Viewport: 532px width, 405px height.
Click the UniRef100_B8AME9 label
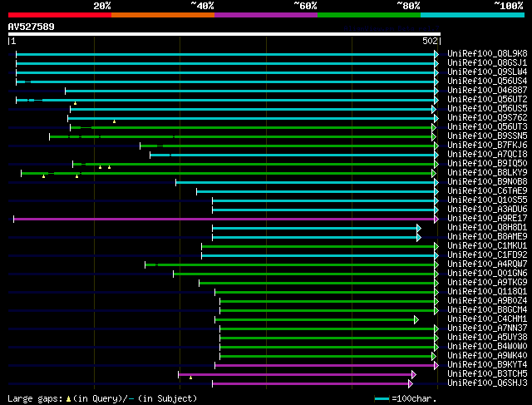coord(487,237)
